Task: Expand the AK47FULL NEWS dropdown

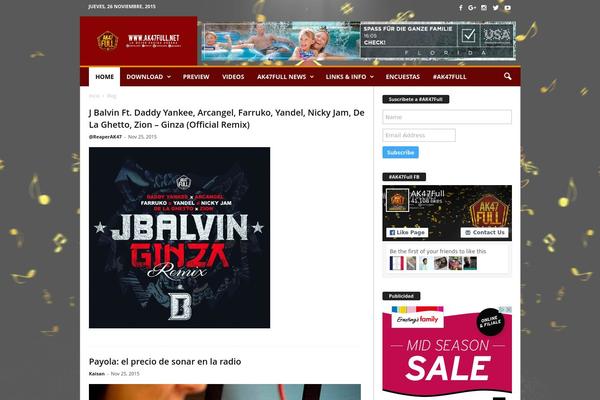Action: [x=285, y=77]
